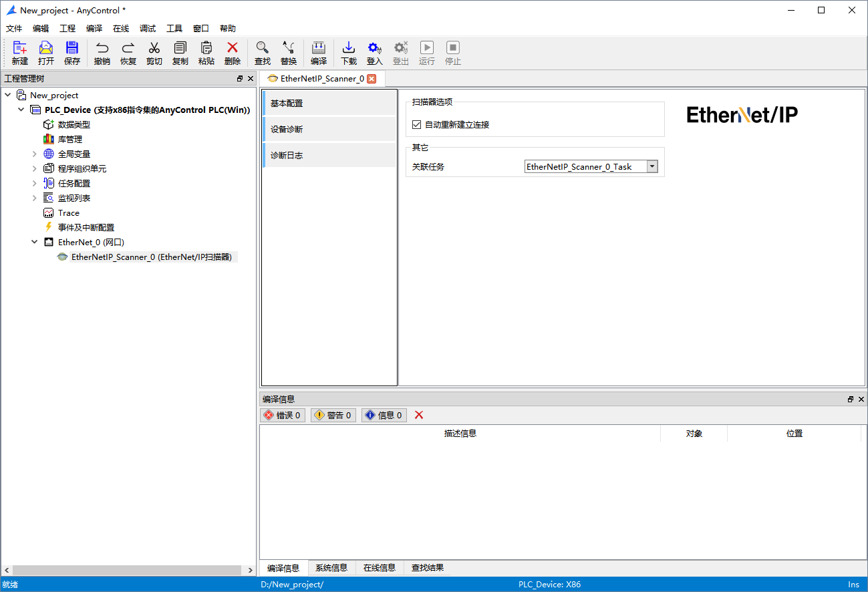This screenshot has width=868, height=592.
Task: Open search with the 查找 icon
Action: click(x=263, y=53)
